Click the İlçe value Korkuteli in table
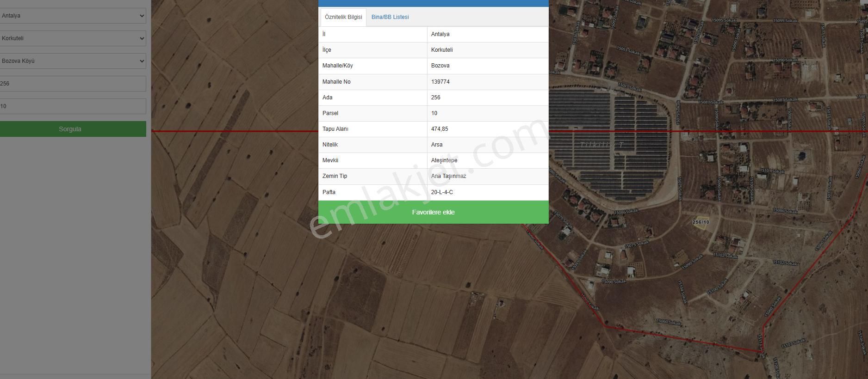This screenshot has width=868, height=379. (442, 50)
